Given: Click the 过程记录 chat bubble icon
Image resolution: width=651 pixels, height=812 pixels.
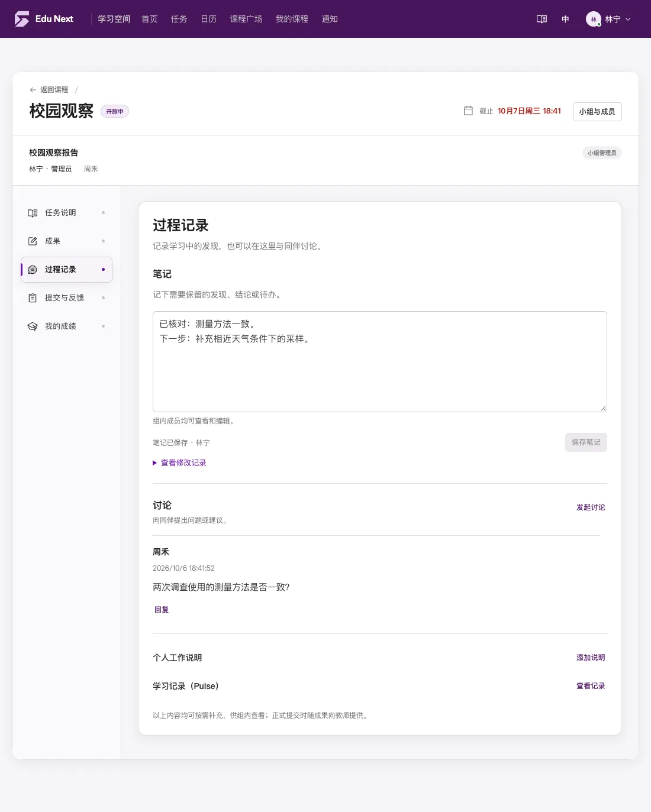Looking at the screenshot, I should click(33, 270).
